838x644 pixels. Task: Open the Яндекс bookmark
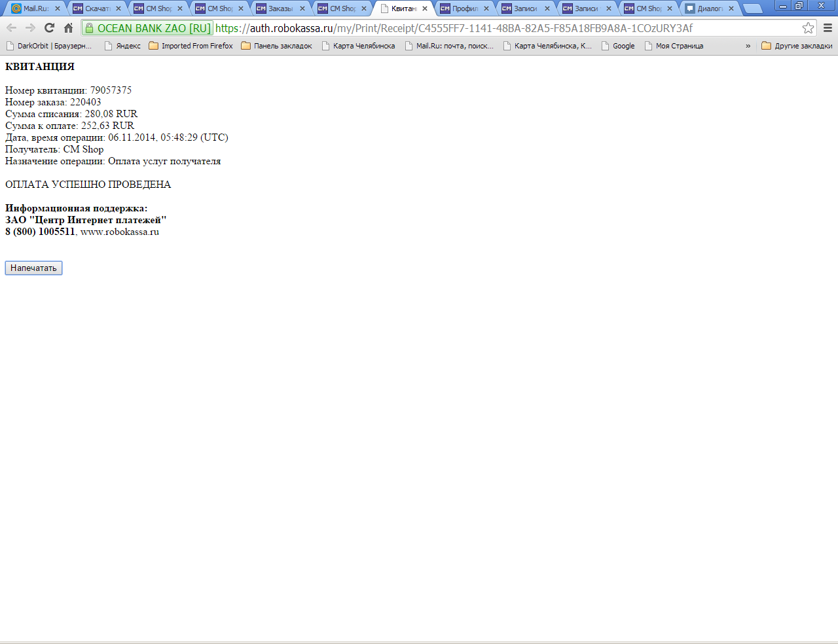tap(122, 46)
